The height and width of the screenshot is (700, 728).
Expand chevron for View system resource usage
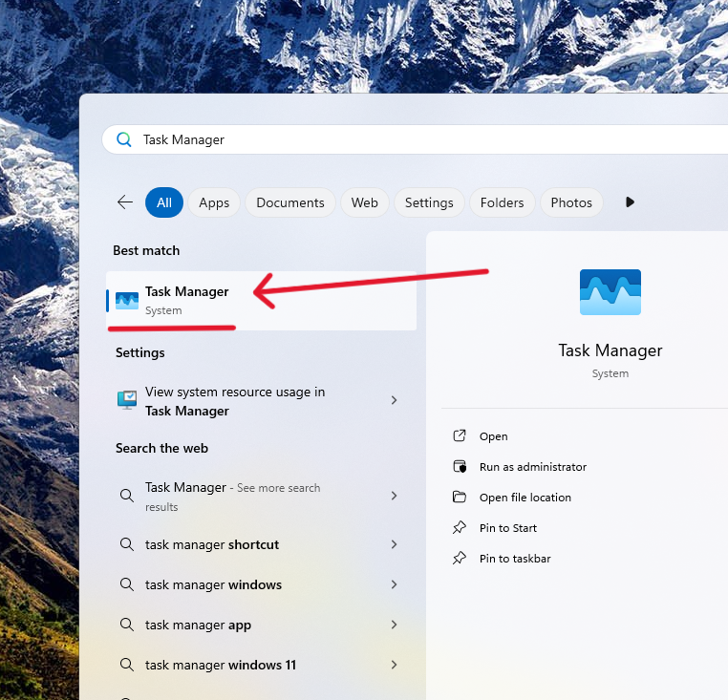point(395,400)
